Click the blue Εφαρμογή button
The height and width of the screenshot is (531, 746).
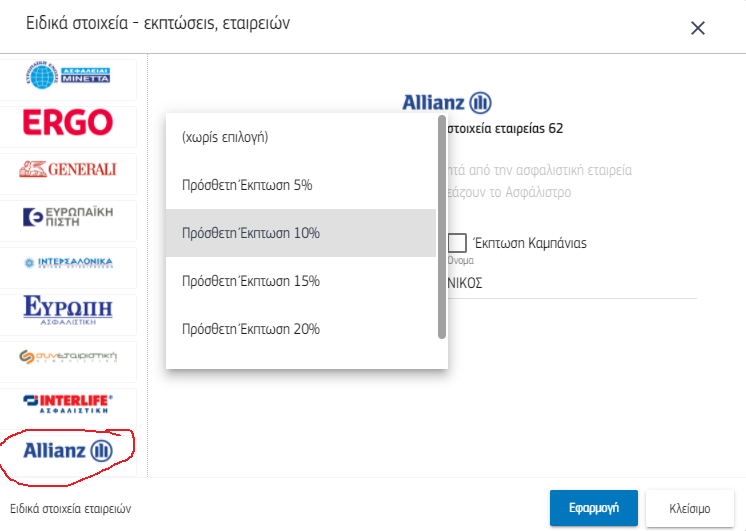[x=594, y=508]
